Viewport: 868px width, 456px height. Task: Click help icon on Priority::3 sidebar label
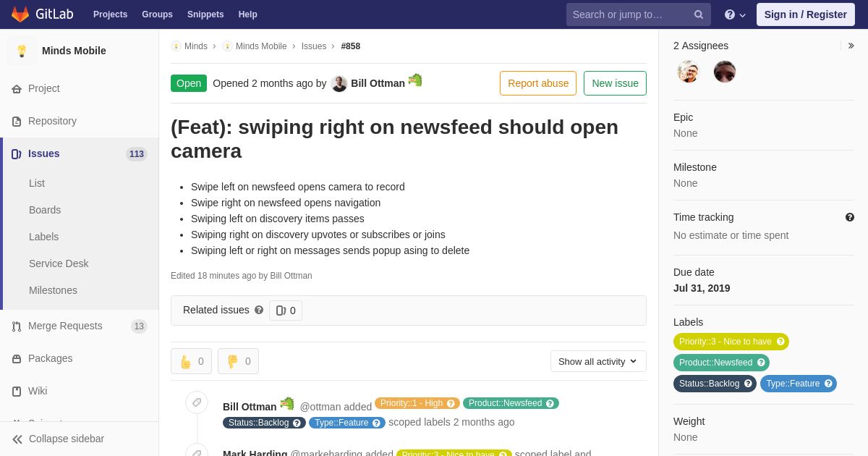[780, 342]
